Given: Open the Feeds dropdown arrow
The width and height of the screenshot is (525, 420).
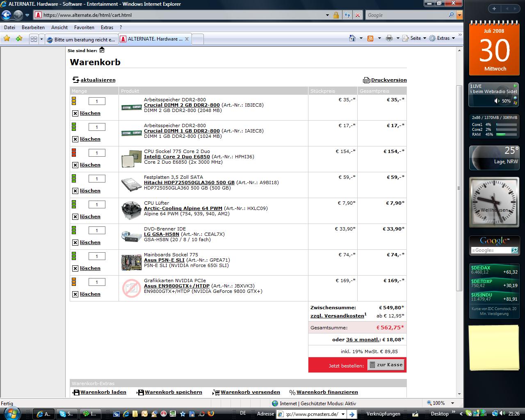Looking at the screenshot, I should tap(379, 38).
